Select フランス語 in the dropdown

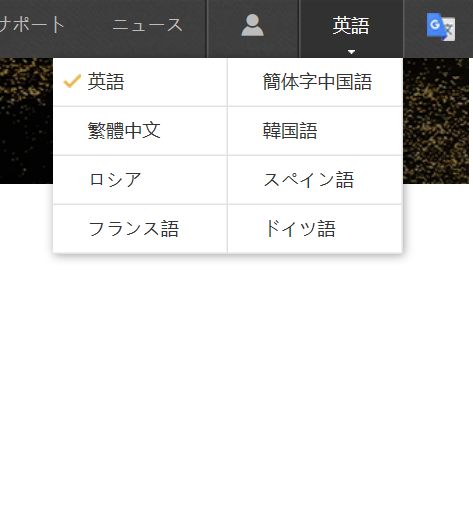[140, 229]
